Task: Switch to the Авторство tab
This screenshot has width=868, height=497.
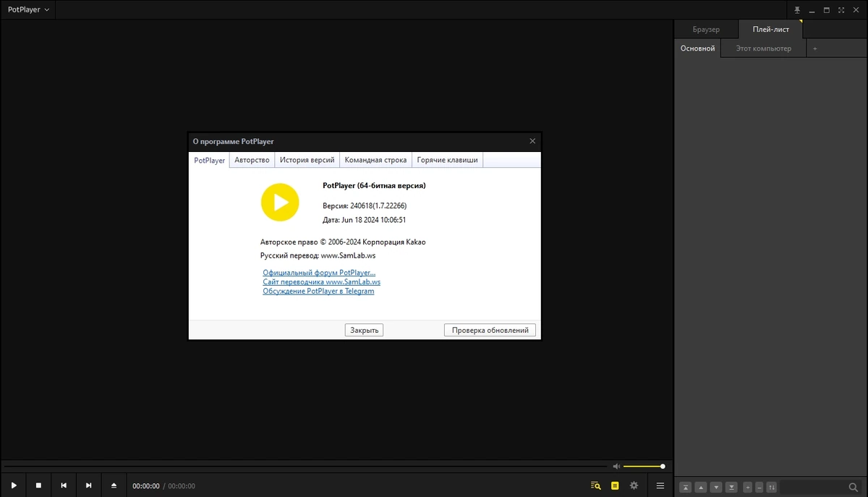Action: (252, 160)
